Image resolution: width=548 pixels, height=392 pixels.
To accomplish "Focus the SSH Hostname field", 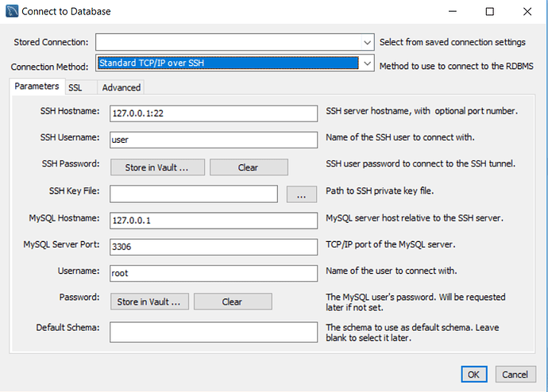I will (x=214, y=113).
